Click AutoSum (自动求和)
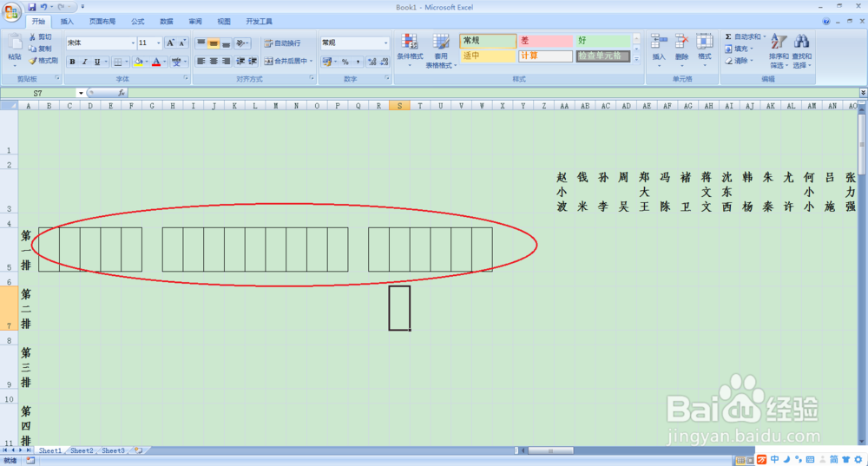 pyautogui.click(x=745, y=36)
